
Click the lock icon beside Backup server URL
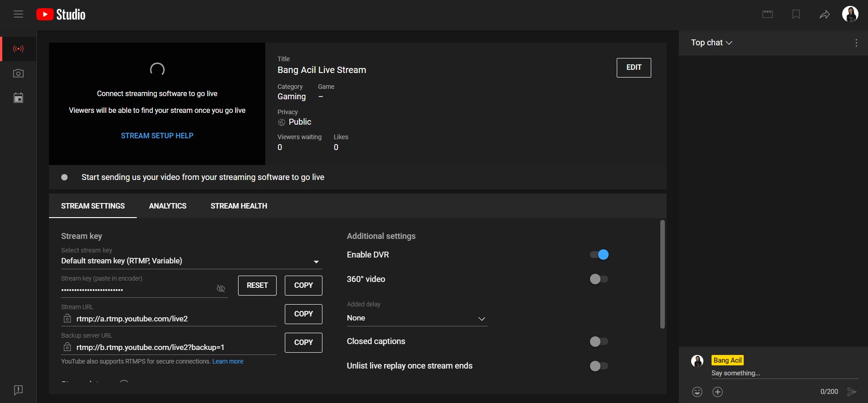tap(67, 347)
